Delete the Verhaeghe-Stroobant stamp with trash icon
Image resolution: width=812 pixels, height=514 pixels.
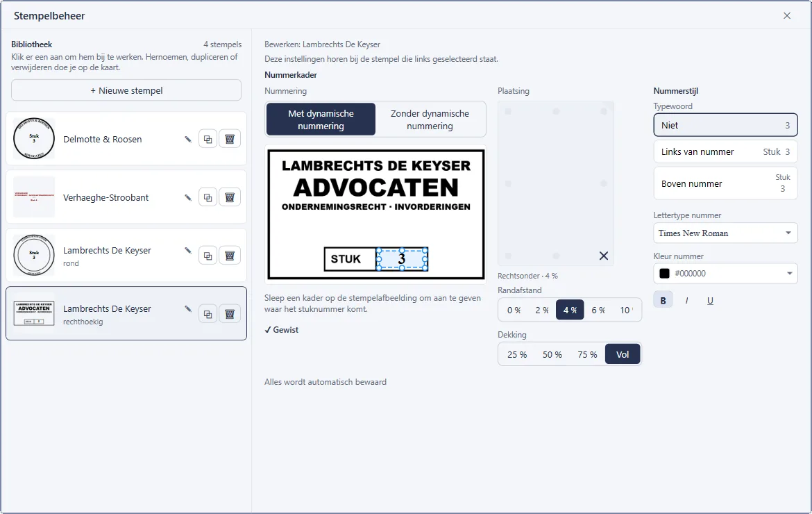pos(230,197)
